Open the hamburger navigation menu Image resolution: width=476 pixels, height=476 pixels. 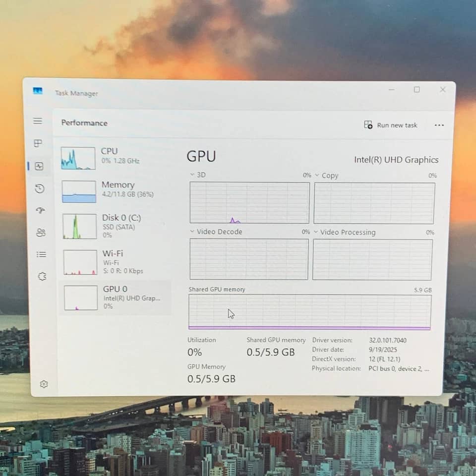click(38, 121)
